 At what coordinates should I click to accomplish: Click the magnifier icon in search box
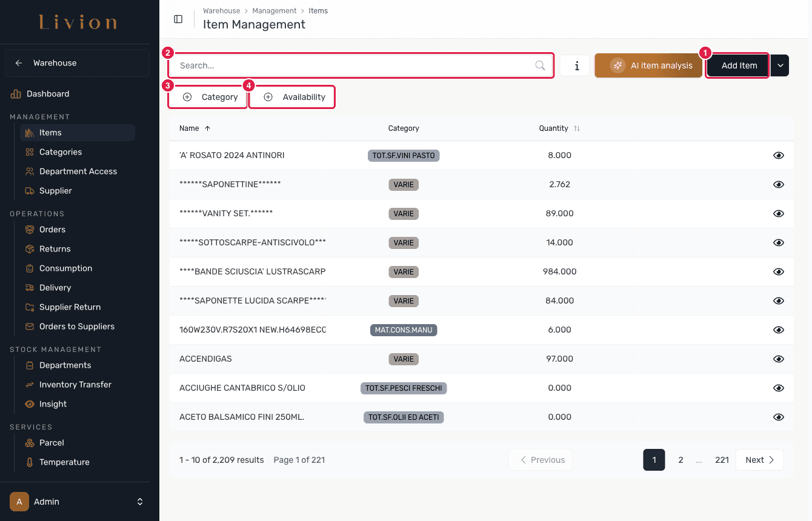pos(540,65)
